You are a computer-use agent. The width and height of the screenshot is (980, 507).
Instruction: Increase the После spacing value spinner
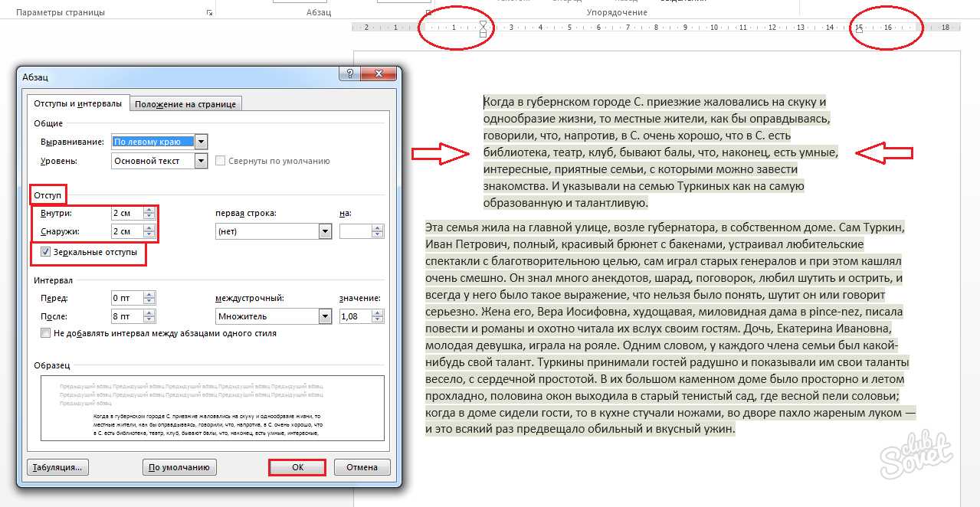[149, 312]
